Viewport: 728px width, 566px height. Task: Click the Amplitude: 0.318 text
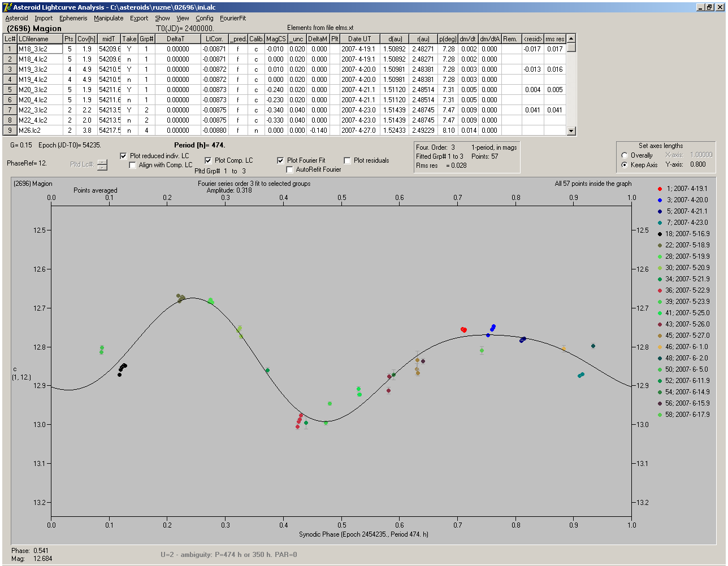click(229, 190)
